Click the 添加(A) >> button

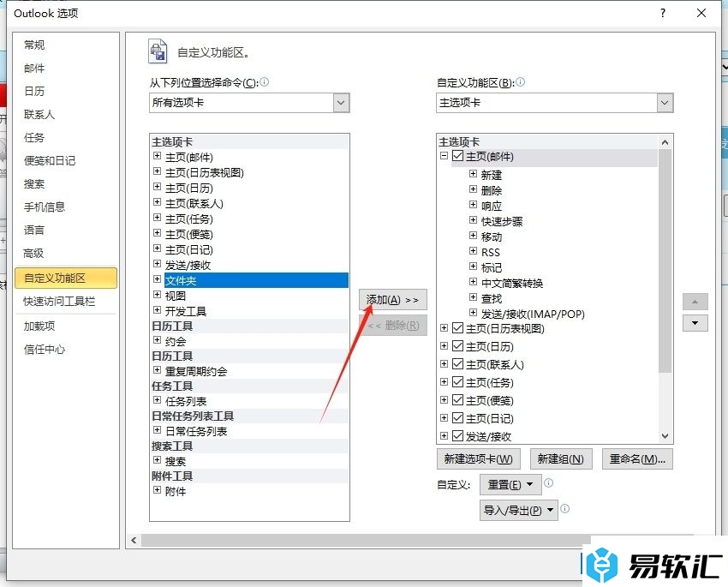point(393,300)
